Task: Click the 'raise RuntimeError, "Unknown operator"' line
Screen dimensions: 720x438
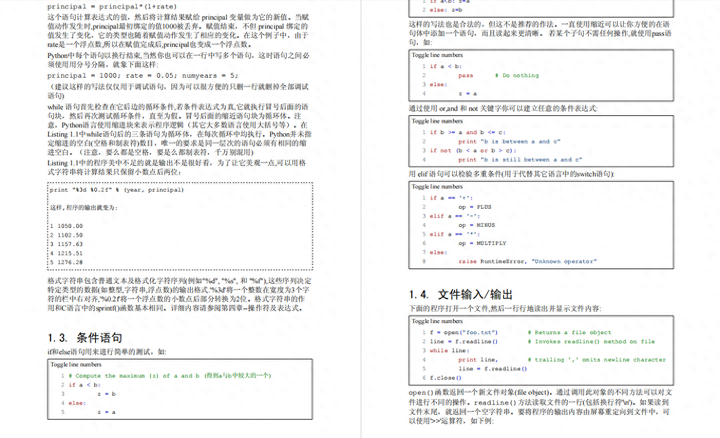Action: pyautogui.click(x=527, y=262)
